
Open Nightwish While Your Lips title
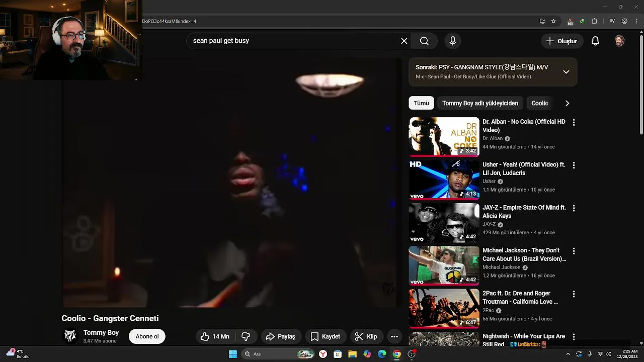(524, 340)
